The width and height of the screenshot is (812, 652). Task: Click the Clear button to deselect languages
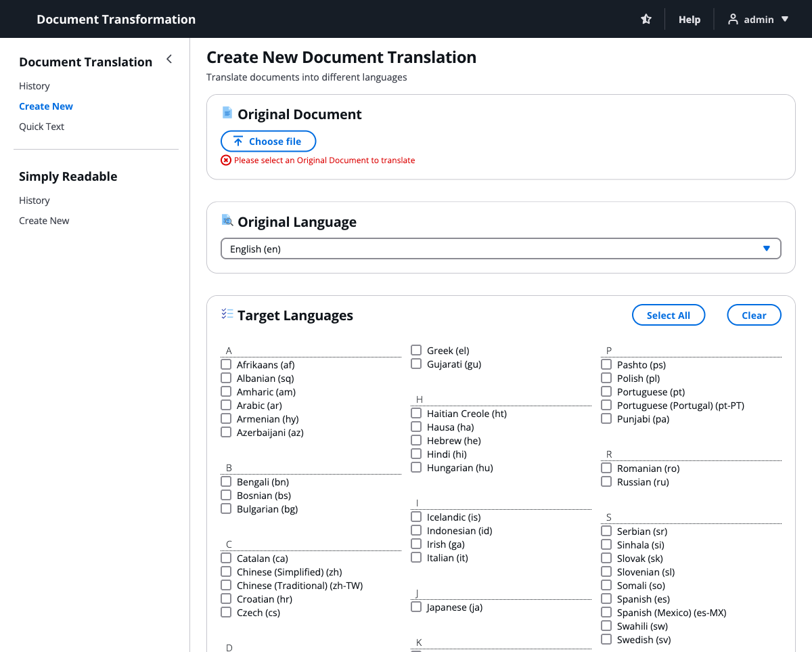pyautogui.click(x=754, y=315)
